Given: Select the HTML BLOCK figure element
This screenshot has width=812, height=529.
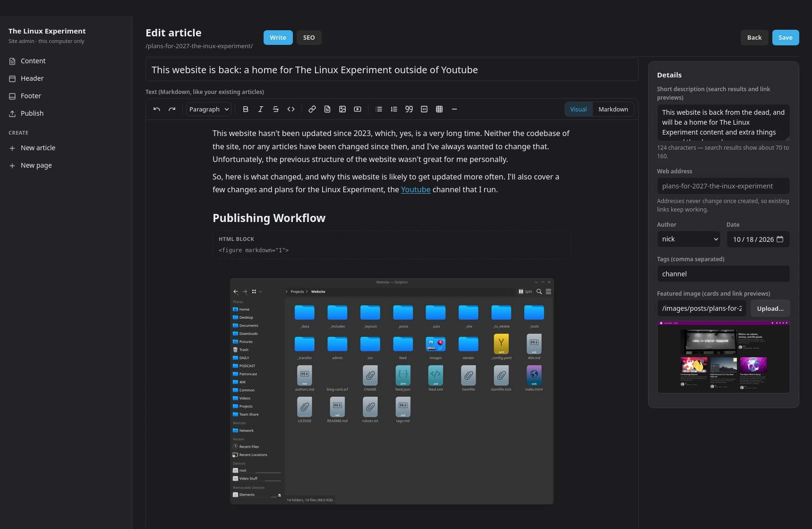Looking at the screenshot, I should [392, 245].
